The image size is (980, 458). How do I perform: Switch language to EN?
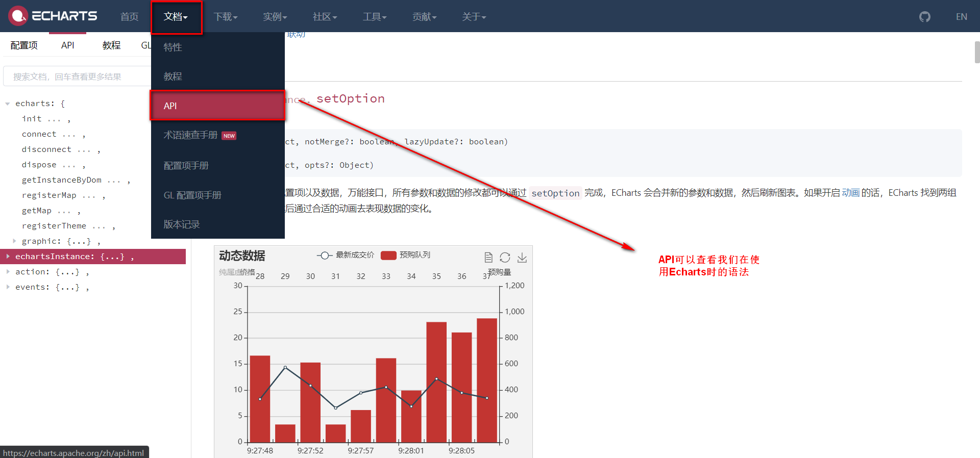coord(962,17)
